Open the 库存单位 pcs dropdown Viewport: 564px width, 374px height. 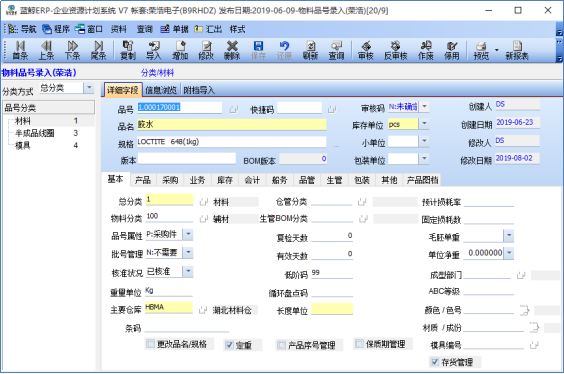pos(424,124)
